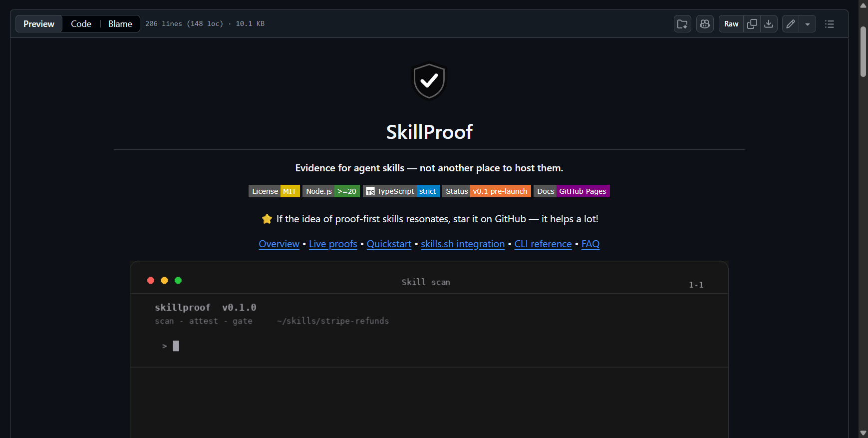Image resolution: width=868 pixels, height=438 pixels.
Task: Click the '~/skills/stripe-refunds' path text
Action: pyautogui.click(x=333, y=321)
